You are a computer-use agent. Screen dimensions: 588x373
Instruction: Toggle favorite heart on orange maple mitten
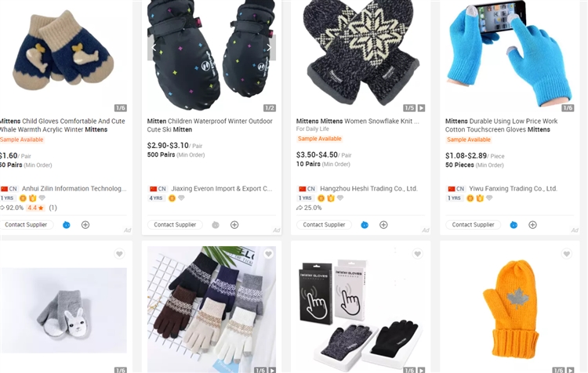click(567, 254)
